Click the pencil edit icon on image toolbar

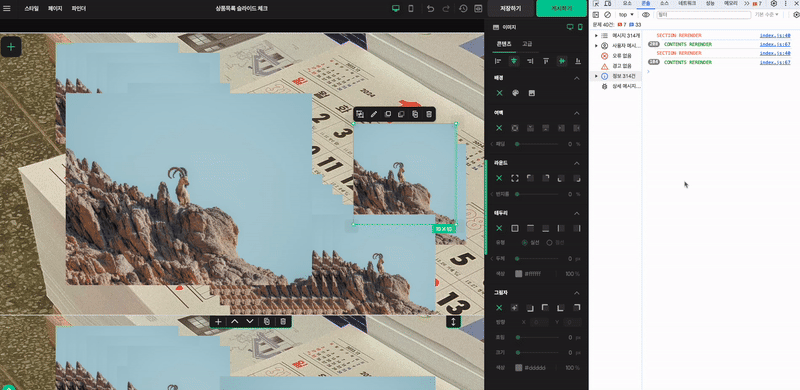[x=373, y=114]
